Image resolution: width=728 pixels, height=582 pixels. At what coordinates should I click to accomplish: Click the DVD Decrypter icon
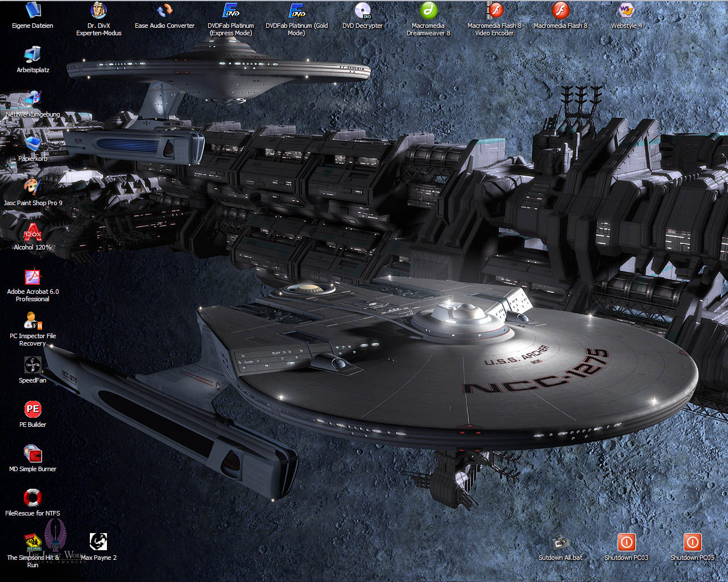362,11
